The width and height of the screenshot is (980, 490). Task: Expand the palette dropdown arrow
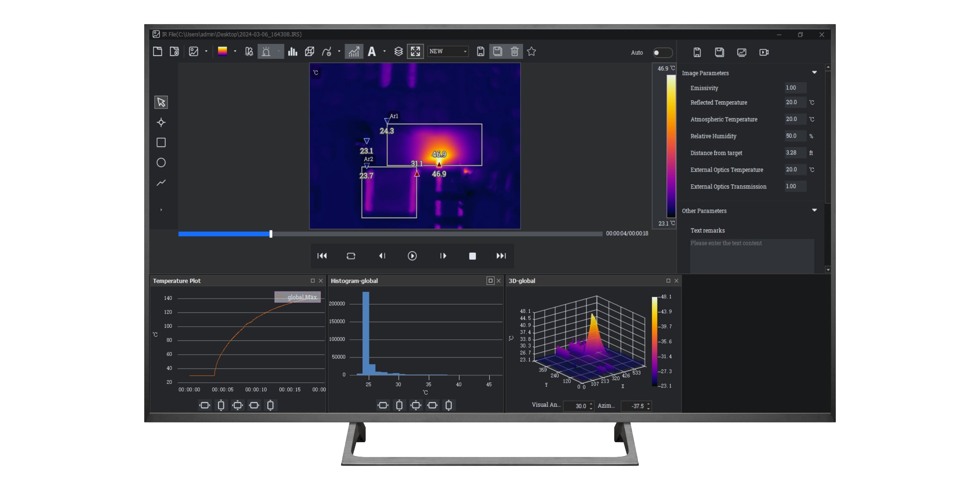pos(235,51)
